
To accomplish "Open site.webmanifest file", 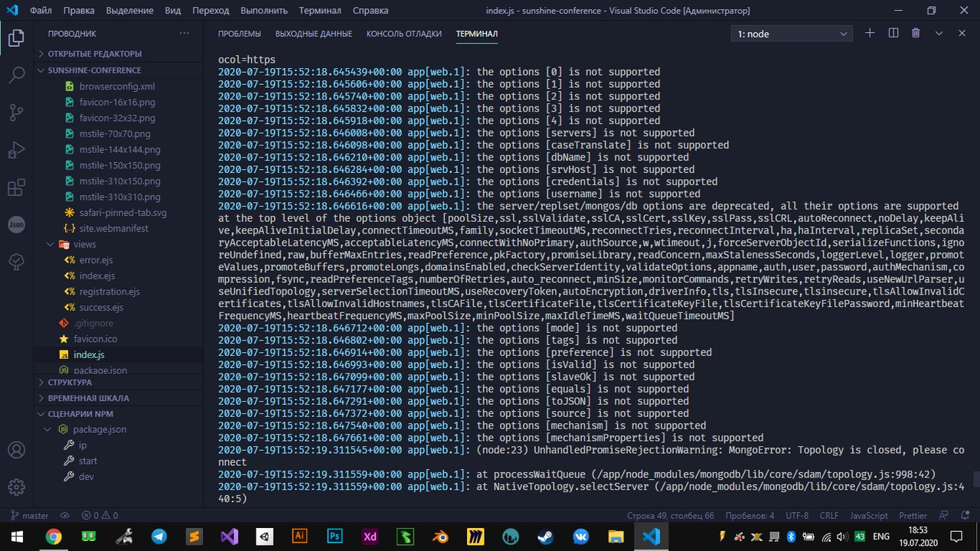I will (114, 228).
